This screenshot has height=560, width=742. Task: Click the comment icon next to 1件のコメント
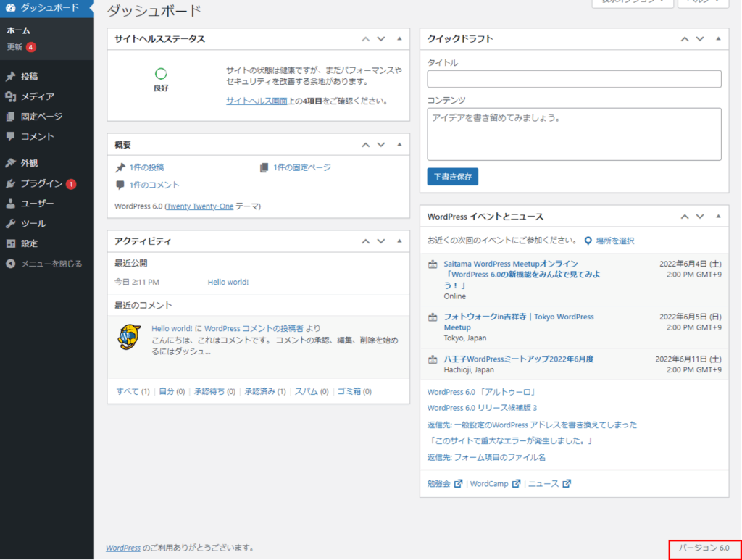120,185
